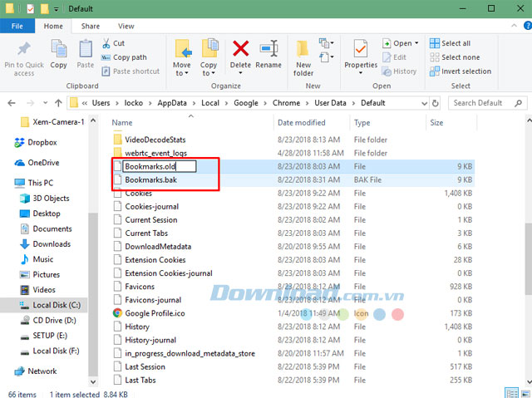Switch to the View ribbon tab
The height and width of the screenshot is (398, 532).
126,27
